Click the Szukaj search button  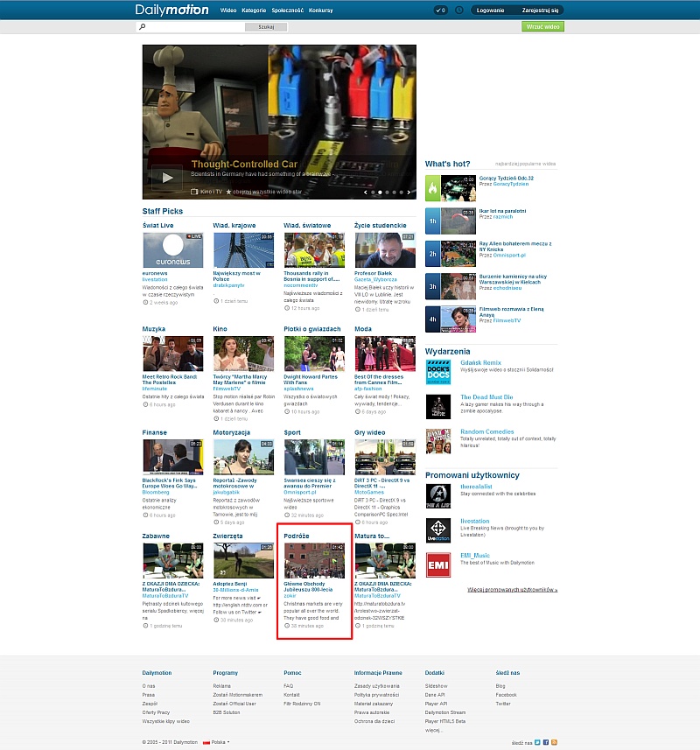point(266,27)
